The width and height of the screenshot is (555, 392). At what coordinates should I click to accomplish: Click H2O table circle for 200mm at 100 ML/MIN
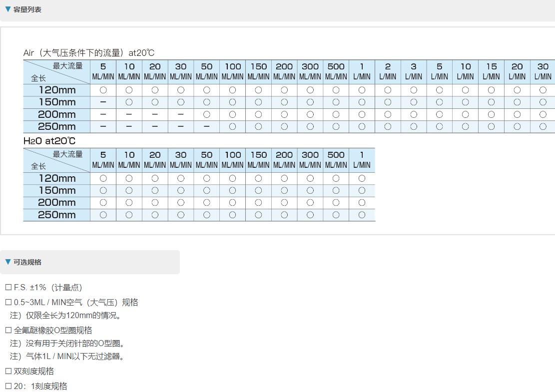pos(233,203)
